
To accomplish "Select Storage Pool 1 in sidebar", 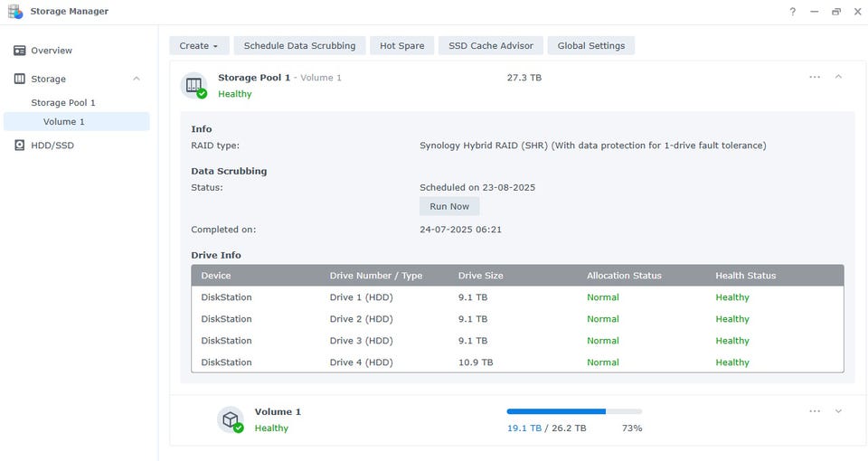I will tap(63, 103).
